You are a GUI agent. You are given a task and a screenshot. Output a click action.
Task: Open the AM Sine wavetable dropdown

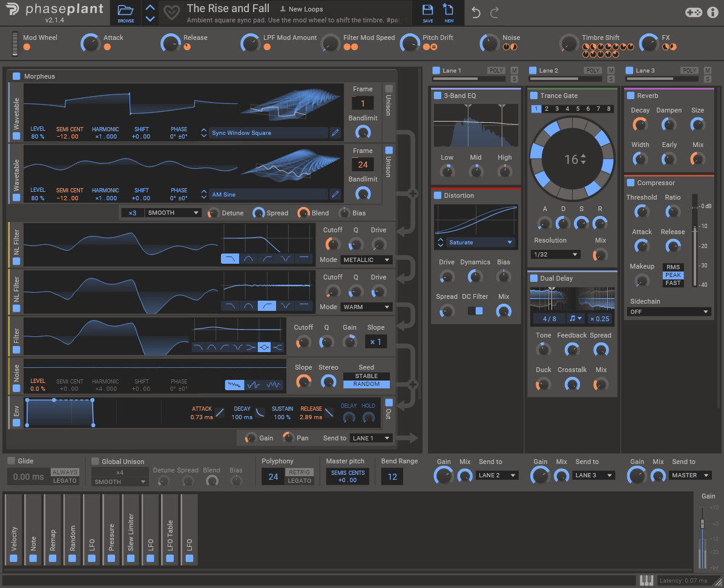[x=269, y=194]
